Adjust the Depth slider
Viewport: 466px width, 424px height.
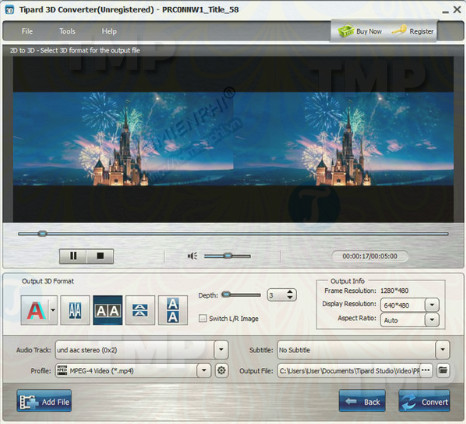pos(241,295)
